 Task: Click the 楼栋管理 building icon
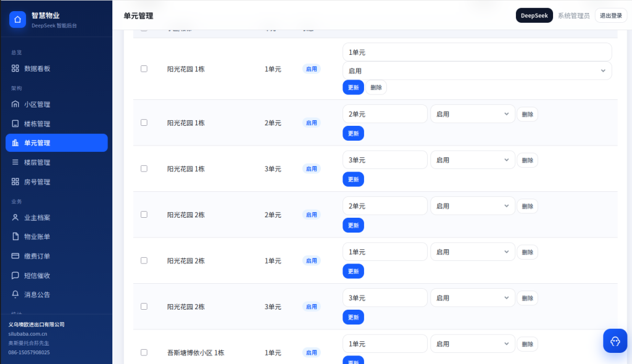click(15, 124)
